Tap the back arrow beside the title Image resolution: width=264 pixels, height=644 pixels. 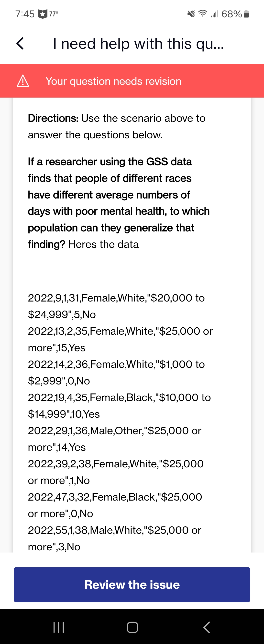tap(20, 44)
